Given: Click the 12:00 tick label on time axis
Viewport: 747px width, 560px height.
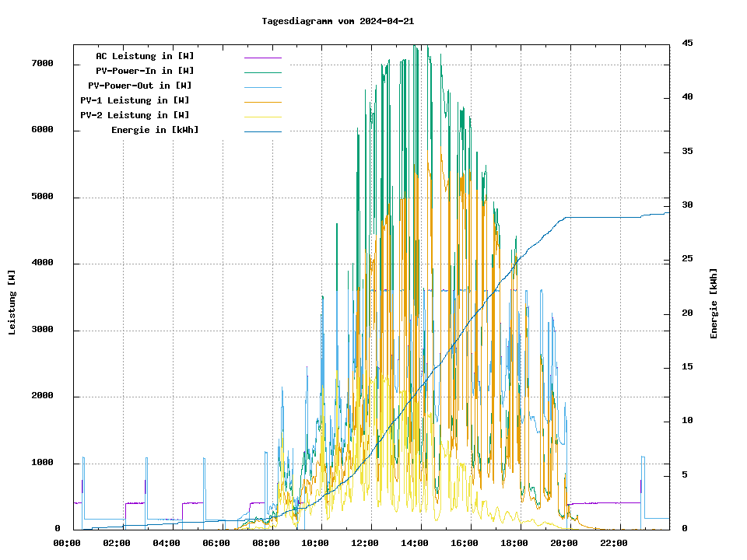Looking at the screenshot, I should 365,543.
